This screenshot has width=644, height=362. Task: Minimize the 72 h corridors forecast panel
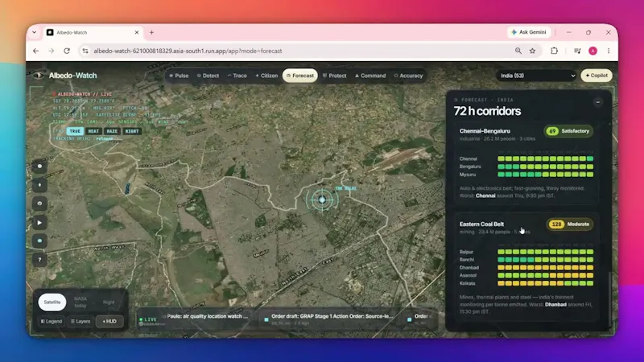click(598, 102)
